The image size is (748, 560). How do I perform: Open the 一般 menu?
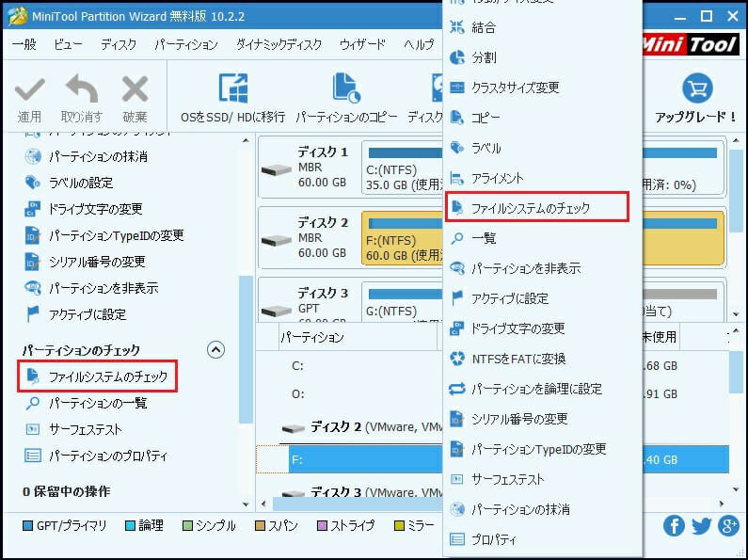coord(24,44)
